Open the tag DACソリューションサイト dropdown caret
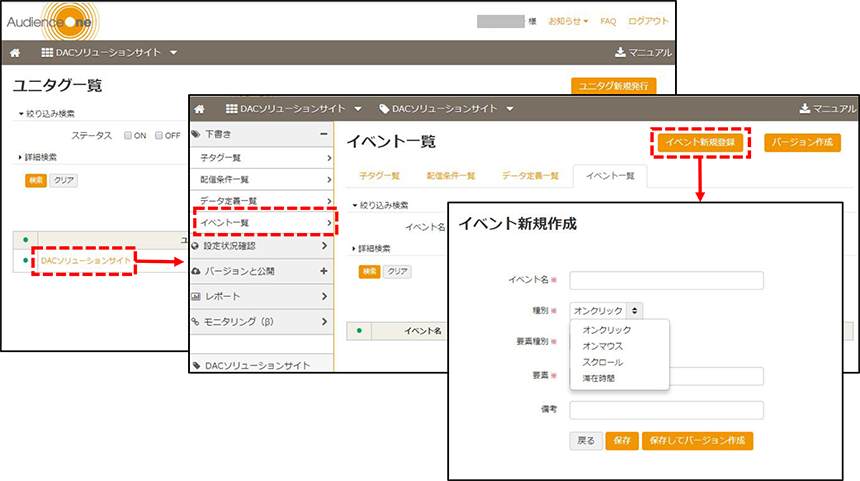860x481 pixels. tap(510, 109)
